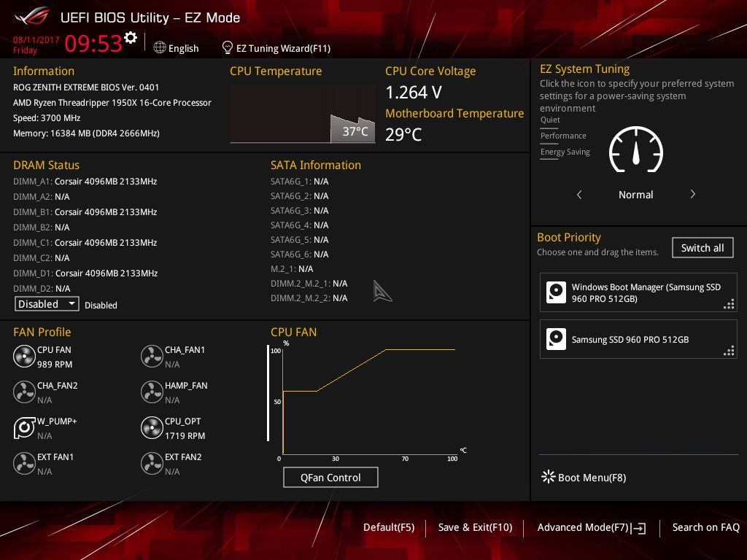Click the 1719 RPM CPU_OPT reading
The image size is (747, 560).
[x=185, y=436]
